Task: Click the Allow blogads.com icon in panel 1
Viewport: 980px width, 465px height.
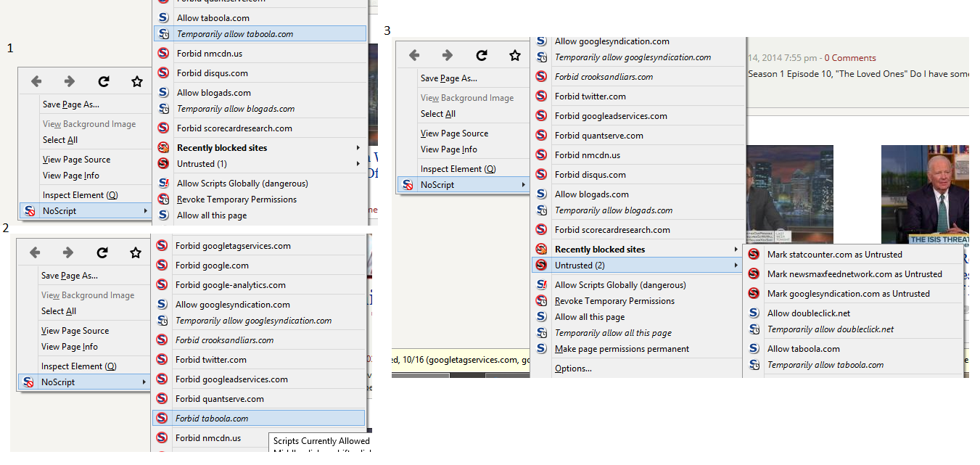Action: [x=163, y=93]
